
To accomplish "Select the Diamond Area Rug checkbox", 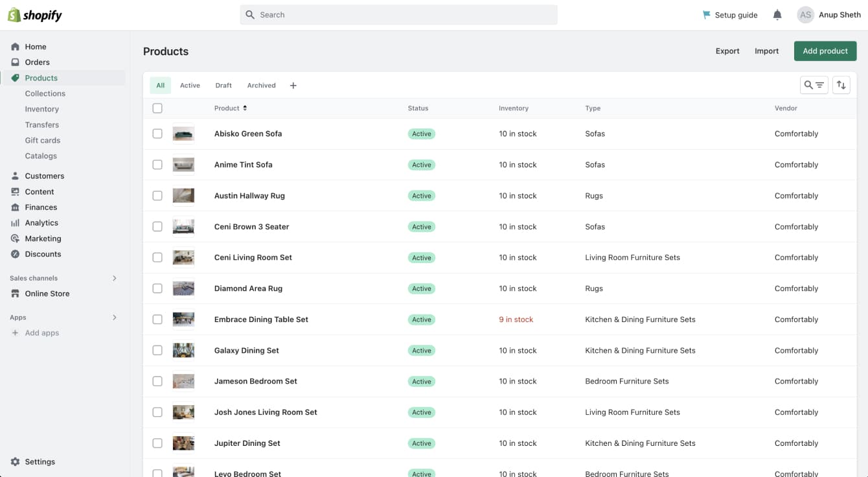I will (157, 288).
